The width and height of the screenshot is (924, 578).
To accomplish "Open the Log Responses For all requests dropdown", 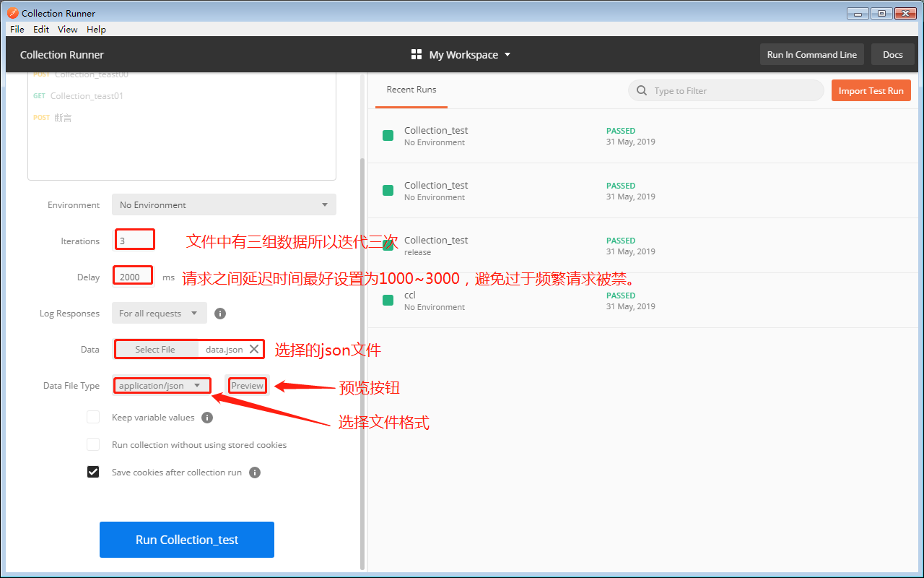I will click(x=160, y=313).
